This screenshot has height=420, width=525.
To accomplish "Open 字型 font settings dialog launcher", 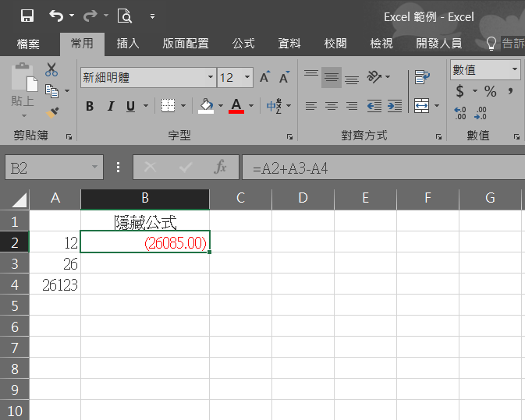I will point(289,137).
